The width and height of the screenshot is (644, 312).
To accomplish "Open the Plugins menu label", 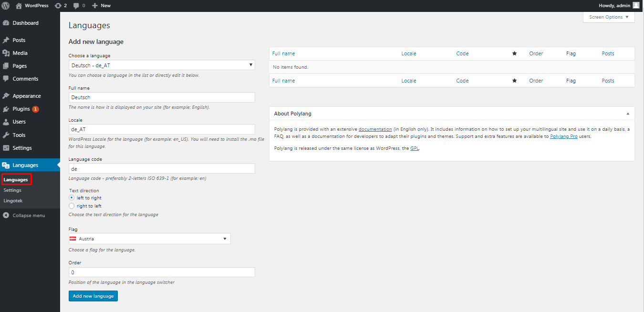I will (x=21, y=109).
